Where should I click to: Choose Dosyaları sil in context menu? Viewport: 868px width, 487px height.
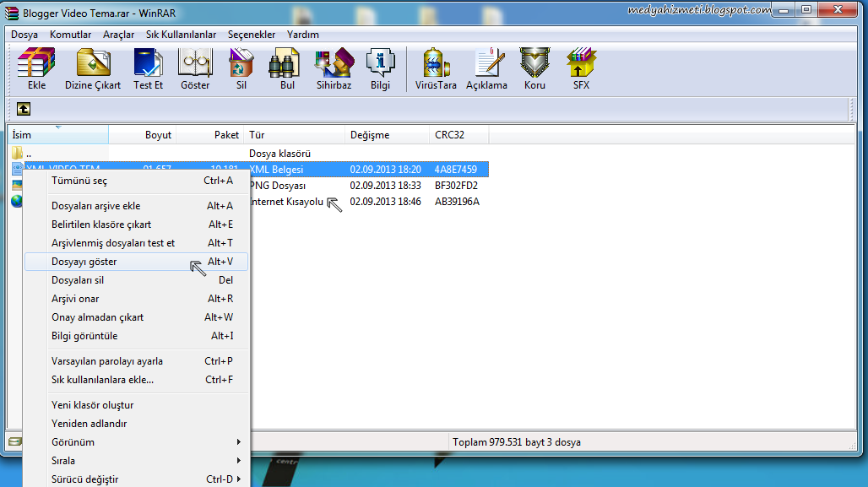136,280
